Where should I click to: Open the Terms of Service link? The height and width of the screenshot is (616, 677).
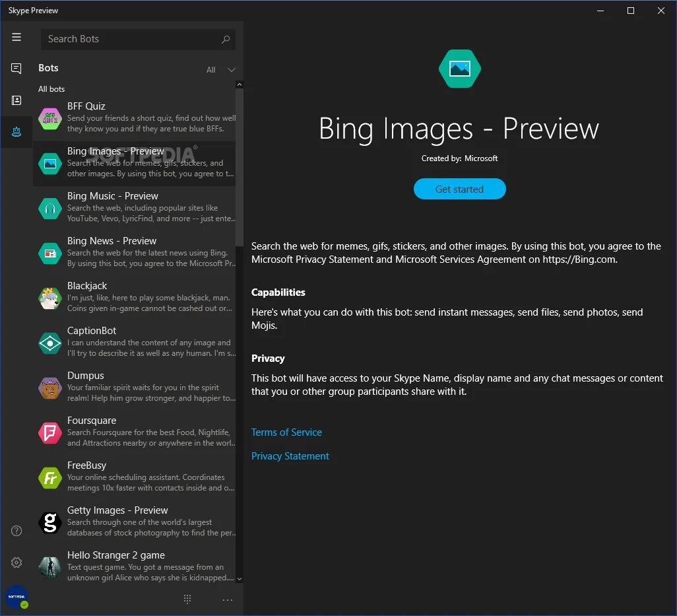point(286,432)
